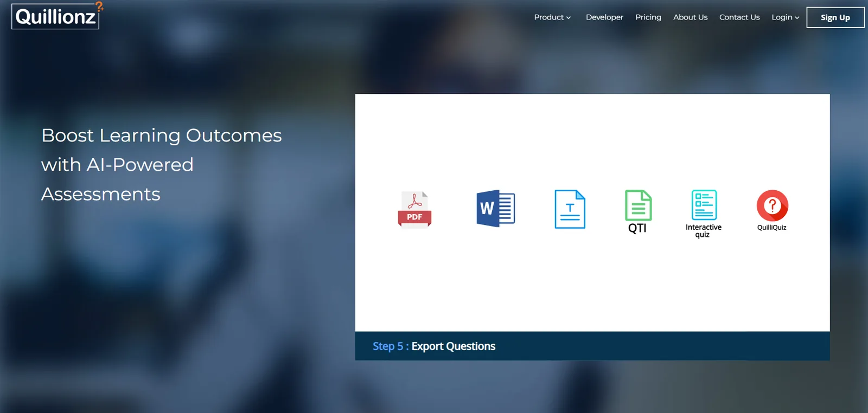868x413 pixels.
Task: Visit the About Us page
Action: click(690, 17)
